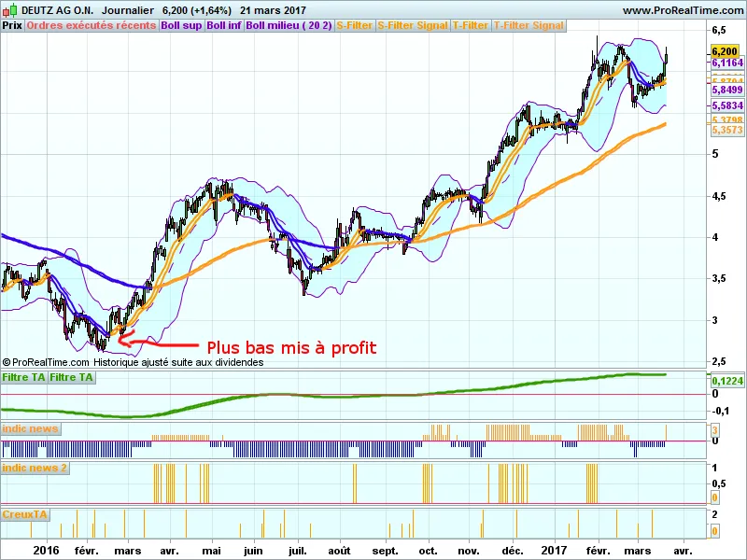This screenshot has width=747, height=560.
Task: Select the Boll inf indicator label
Action: (x=224, y=25)
